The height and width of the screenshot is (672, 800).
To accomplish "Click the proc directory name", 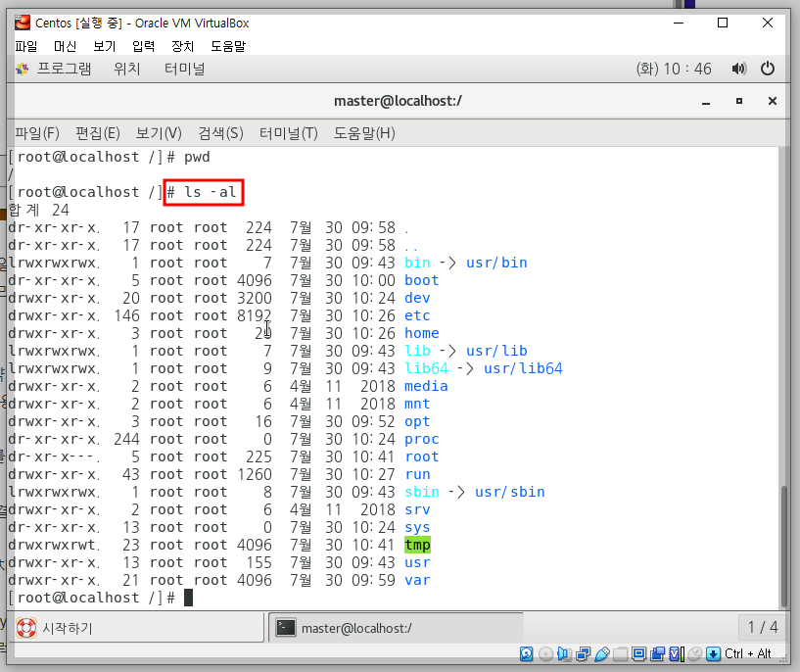I will [x=421, y=439].
